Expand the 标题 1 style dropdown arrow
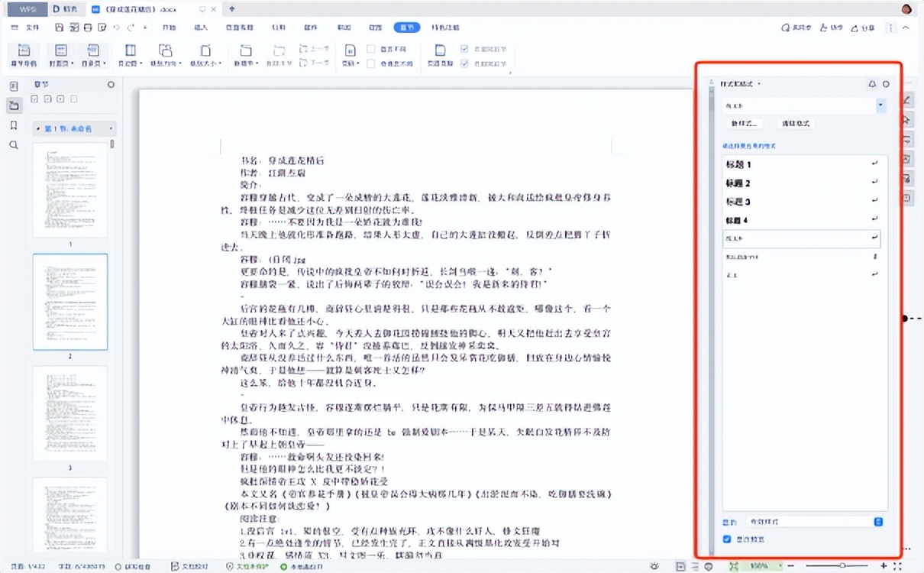The image size is (924, 573). pos(874,163)
